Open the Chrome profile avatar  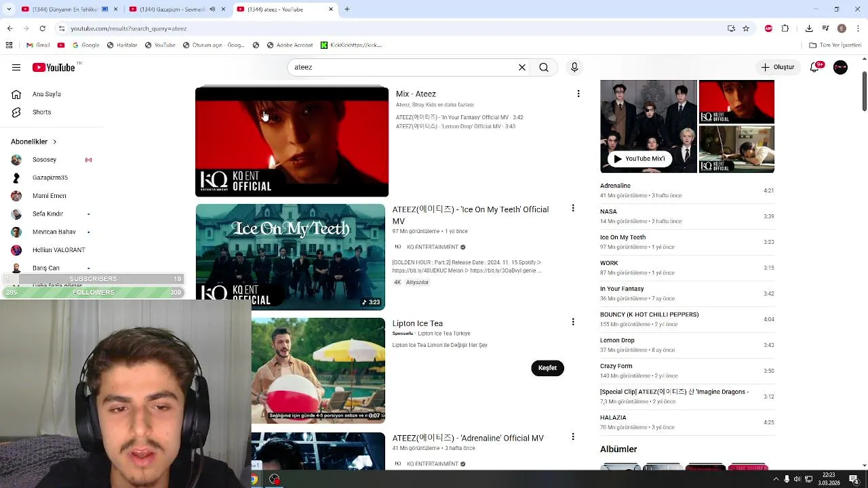click(842, 28)
